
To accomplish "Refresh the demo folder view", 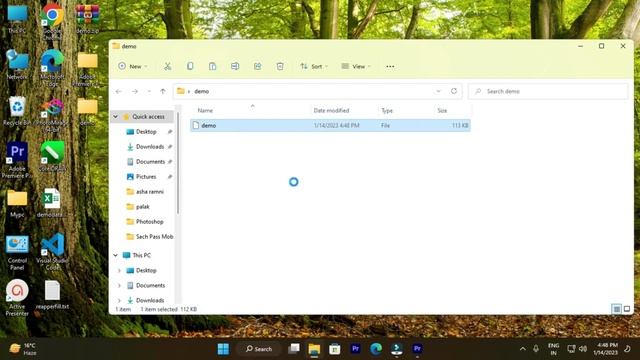I will [454, 91].
